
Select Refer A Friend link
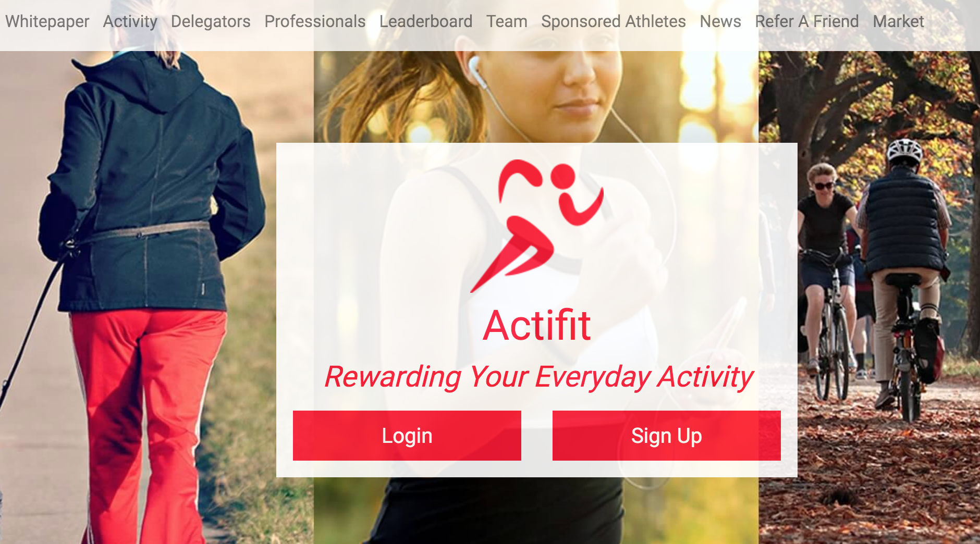[x=807, y=21]
